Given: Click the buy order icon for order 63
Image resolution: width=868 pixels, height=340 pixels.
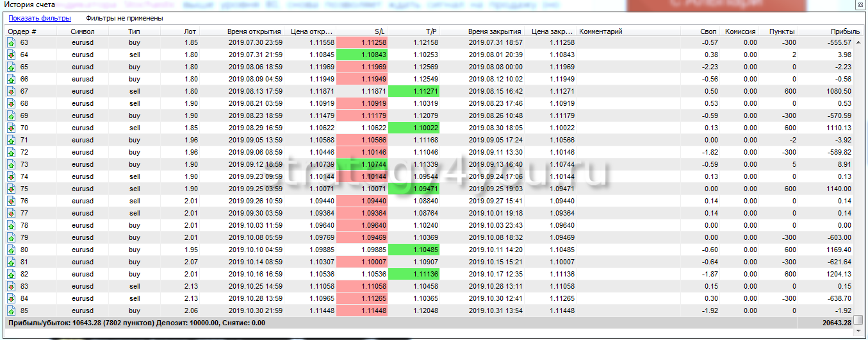Looking at the screenshot, I should click(x=11, y=42).
